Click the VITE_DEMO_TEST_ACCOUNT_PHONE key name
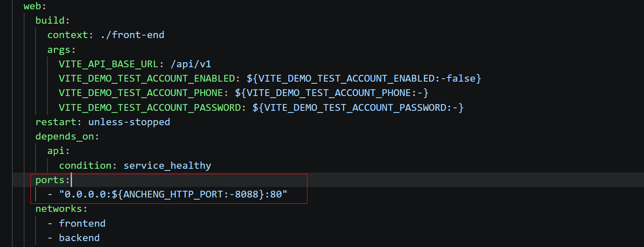This screenshot has height=247, width=644. click(141, 93)
